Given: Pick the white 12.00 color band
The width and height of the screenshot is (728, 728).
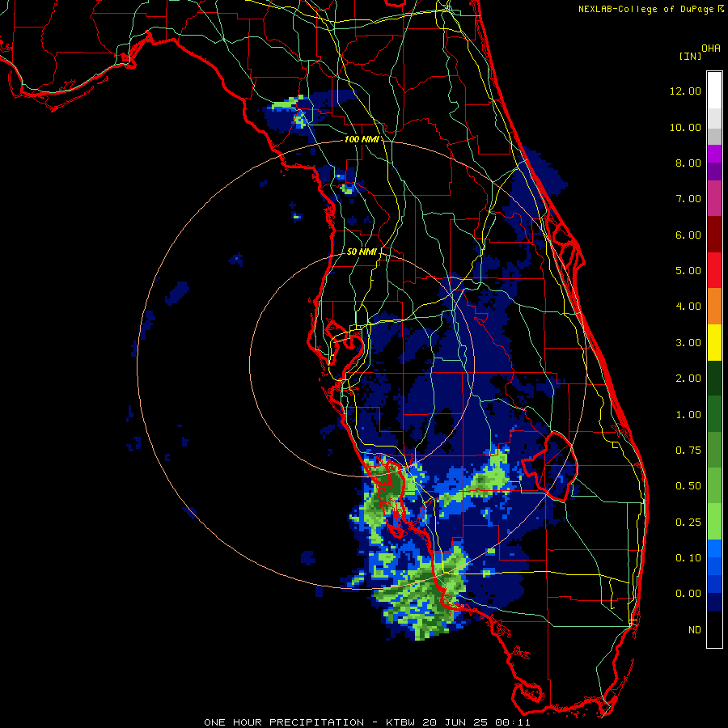Looking at the screenshot, I should coord(714,90).
